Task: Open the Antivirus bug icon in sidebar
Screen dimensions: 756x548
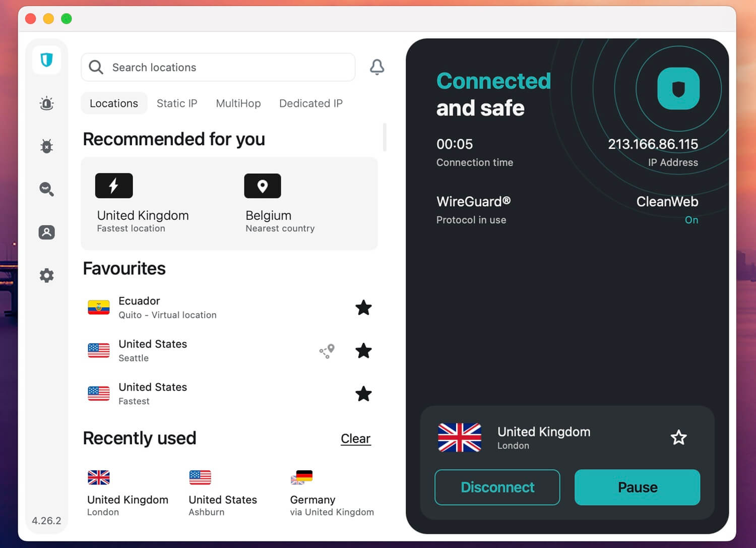Action: click(x=46, y=146)
